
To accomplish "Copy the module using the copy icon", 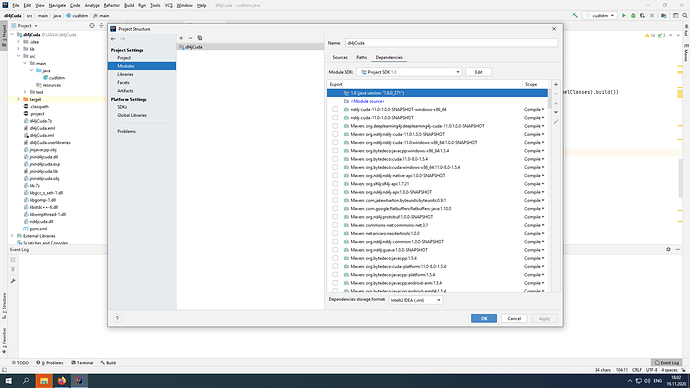I will pos(200,38).
